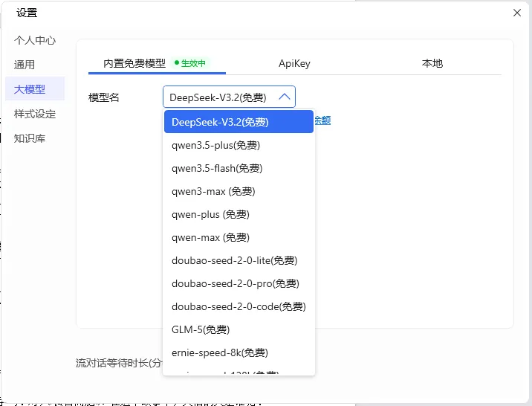Click the 余额 link

point(322,120)
